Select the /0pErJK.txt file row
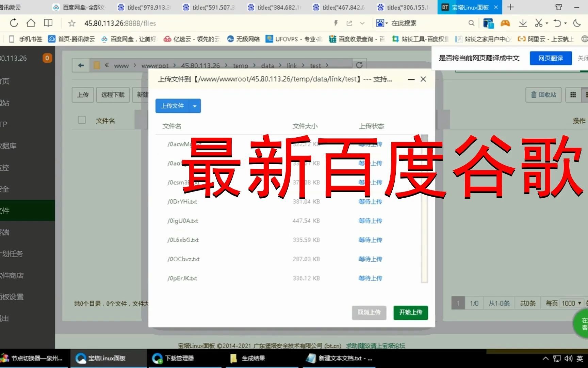The height and width of the screenshot is (368, 588). coord(288,278)
